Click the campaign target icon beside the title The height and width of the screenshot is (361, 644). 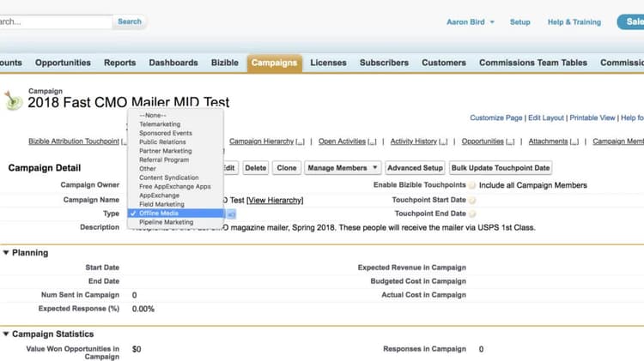tap(13, 100)
